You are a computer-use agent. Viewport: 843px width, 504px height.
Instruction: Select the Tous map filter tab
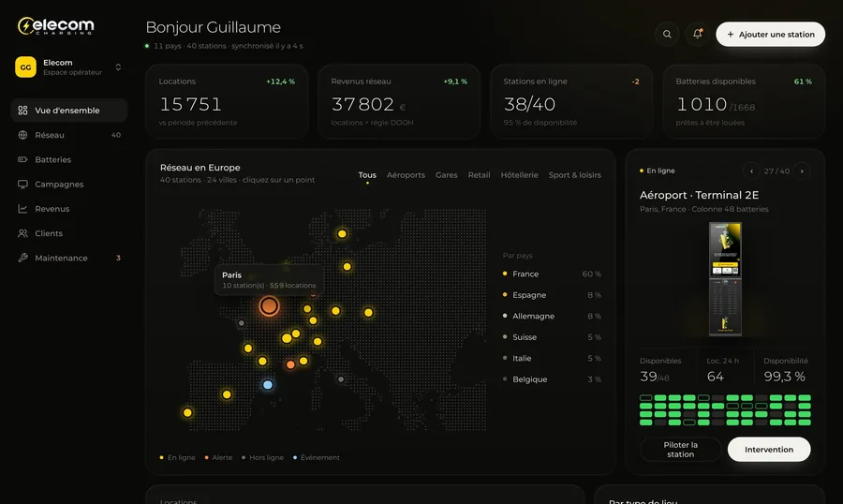click(x=367, y=175)
